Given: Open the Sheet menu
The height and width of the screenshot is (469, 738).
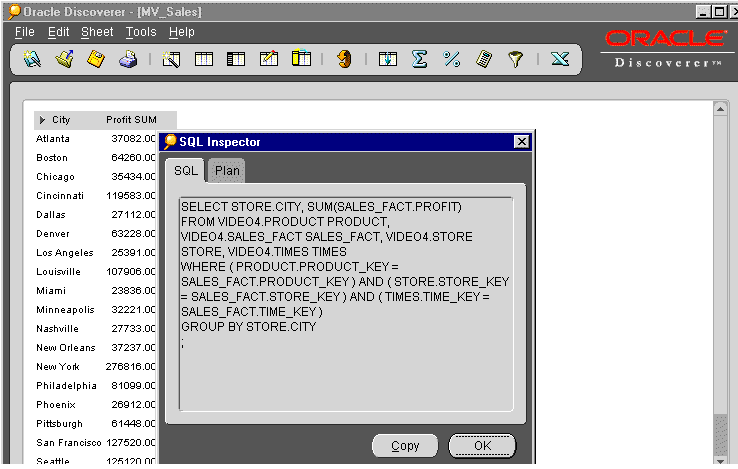Looking at the screenshot, I should coord(97,32).
